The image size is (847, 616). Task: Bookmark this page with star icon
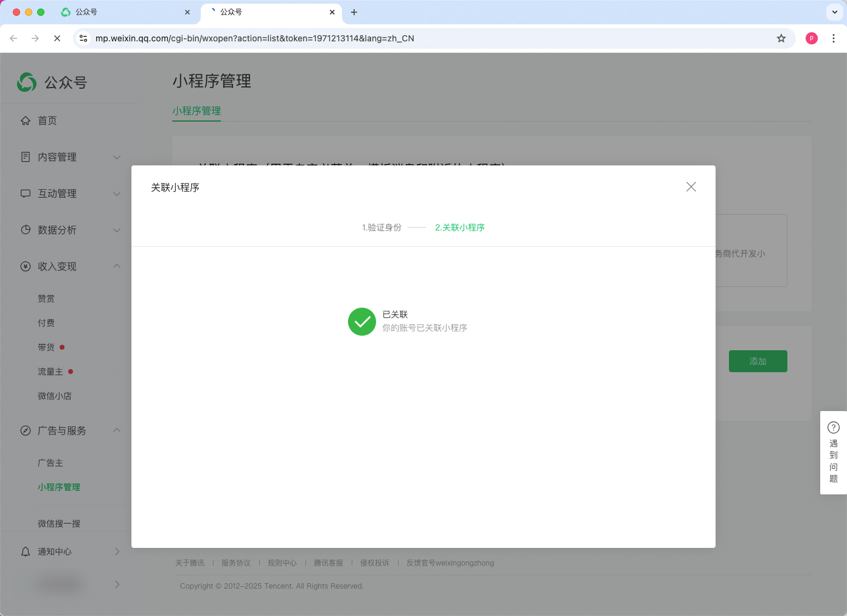pos(781,38)
